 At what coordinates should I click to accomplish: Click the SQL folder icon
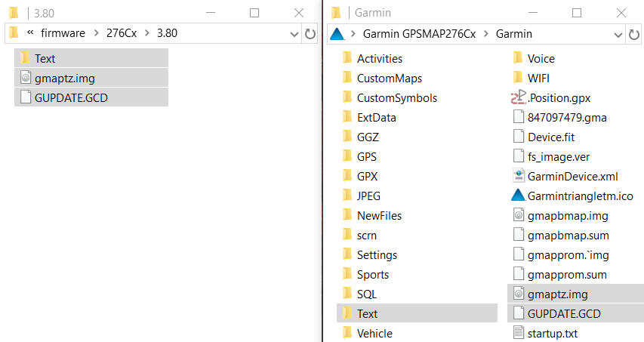point(347,294)
